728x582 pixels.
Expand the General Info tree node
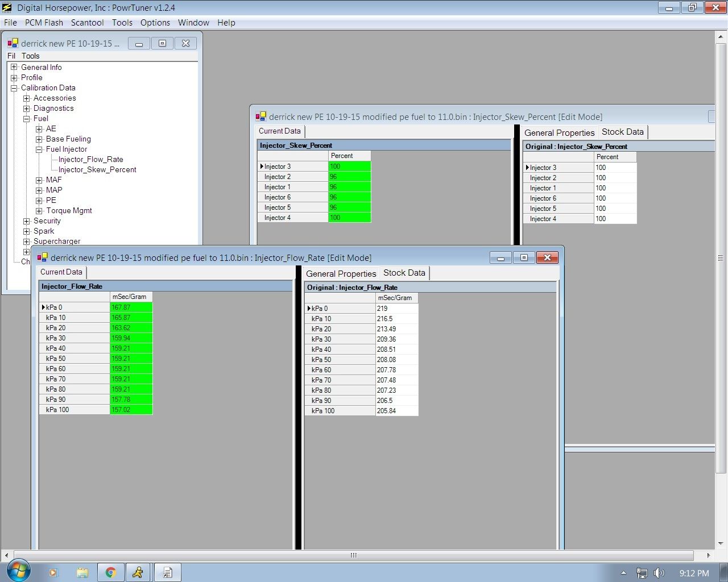tap(14, 67)
